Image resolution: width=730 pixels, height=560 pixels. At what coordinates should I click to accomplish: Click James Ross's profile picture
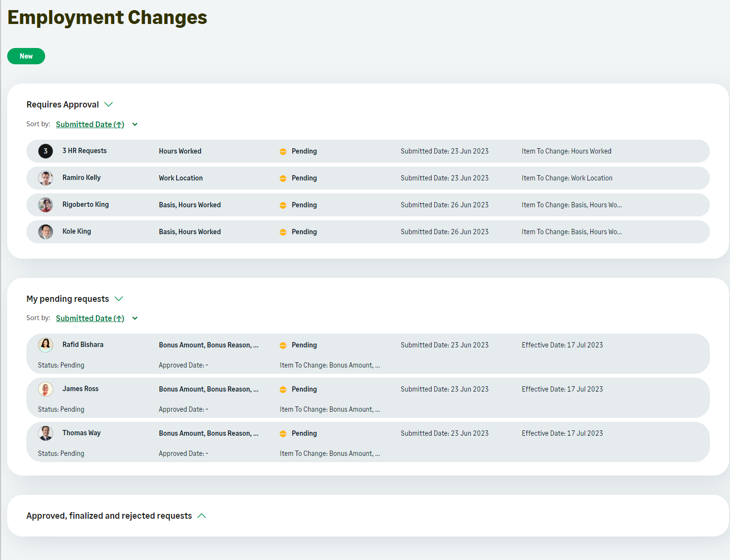(46, 389)
